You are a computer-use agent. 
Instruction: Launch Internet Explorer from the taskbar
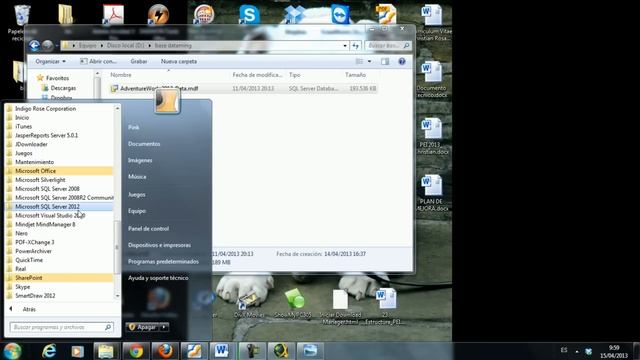(49, 351)
